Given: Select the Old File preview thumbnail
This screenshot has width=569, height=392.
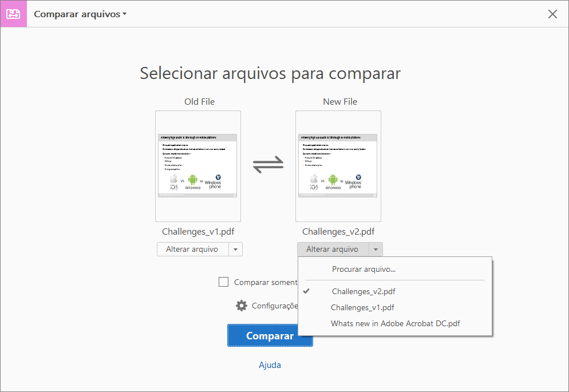Looking at the screenshot, I should click(x=197, y=166).
